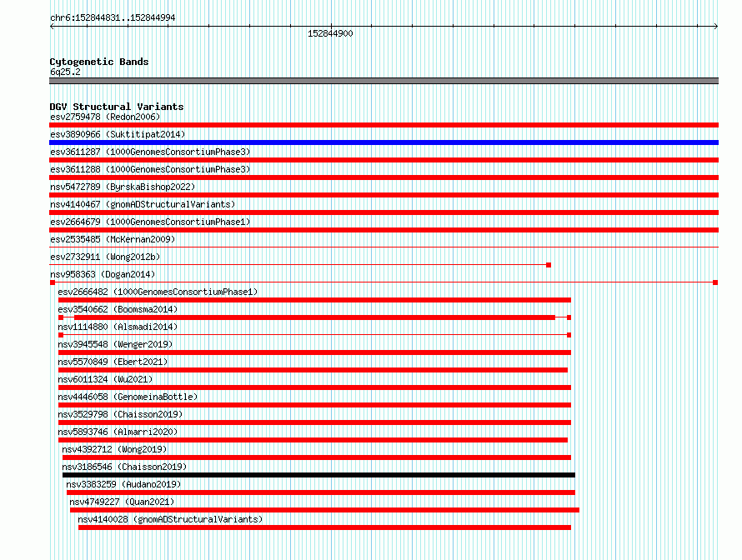Open nsv4446058 (GenomeinaBottle) label

[128, 397]
